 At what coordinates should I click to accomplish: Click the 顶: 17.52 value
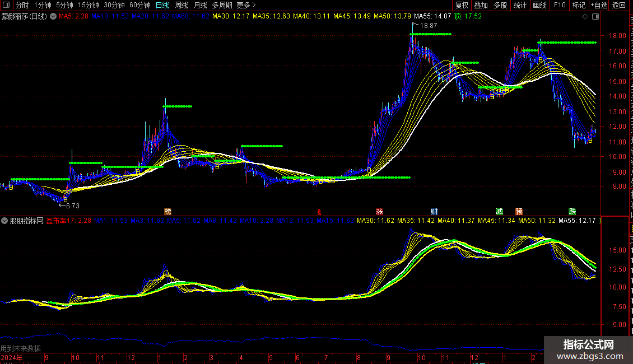tap(468, 16)
